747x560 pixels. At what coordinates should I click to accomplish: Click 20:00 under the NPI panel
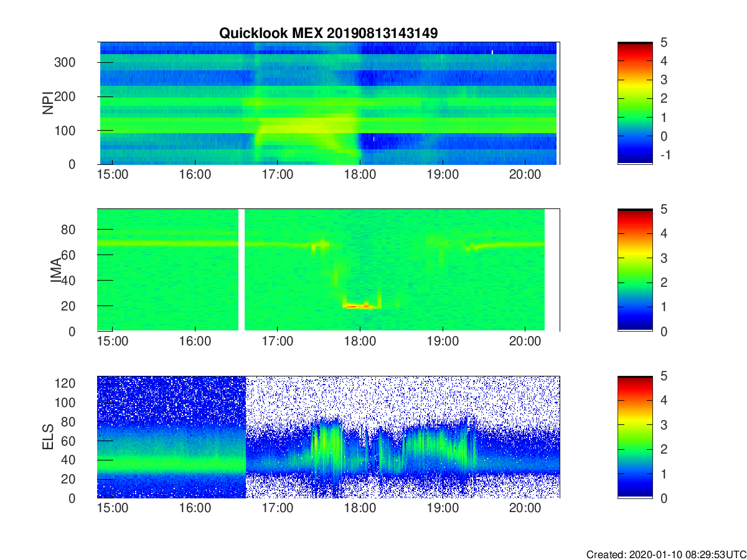click(x=525, y=175)
